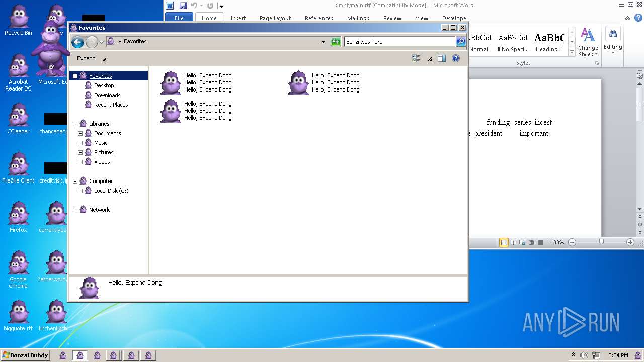The image size is (644, 362).
Task: Expand Local Disk (C:)
Action: tap(80, 191)
